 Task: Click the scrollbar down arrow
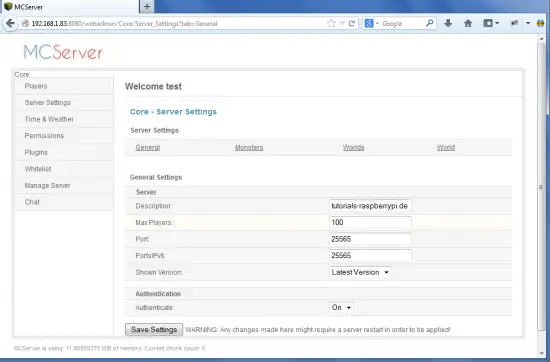pos(541,353)
